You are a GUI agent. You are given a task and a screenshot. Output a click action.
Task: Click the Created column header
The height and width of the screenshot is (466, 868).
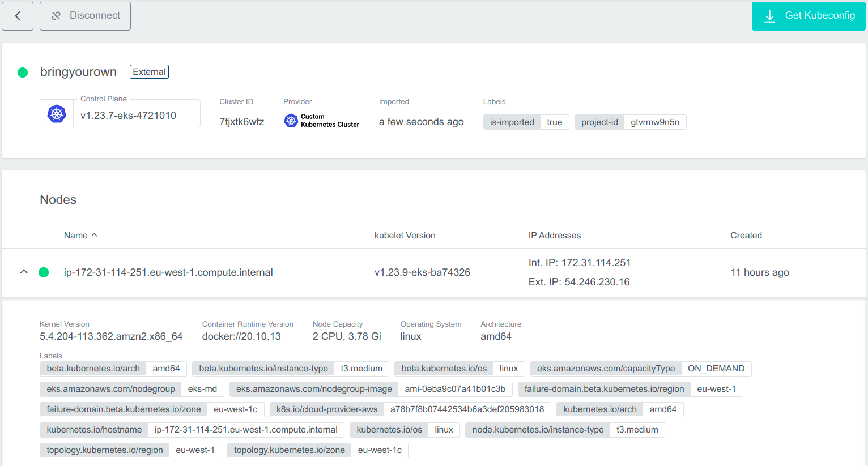tap(746, 236)
